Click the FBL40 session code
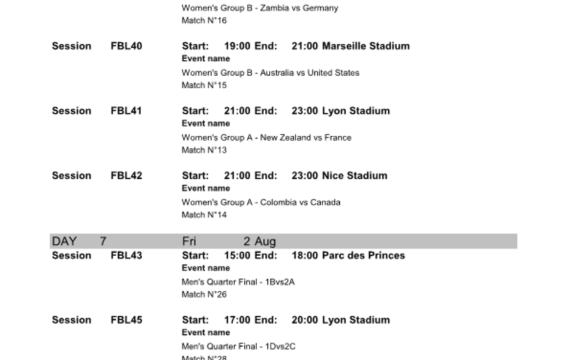 [126, 46]
